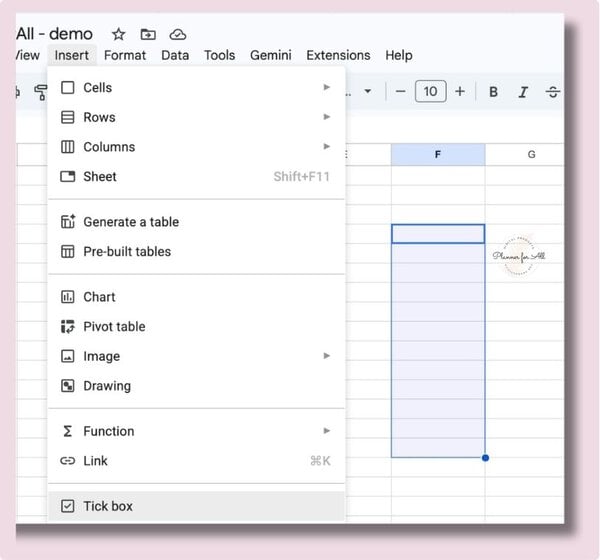Screen dimensions: 600x560
Task: Open the Extensions menu
Action: (x=338, y=56)
